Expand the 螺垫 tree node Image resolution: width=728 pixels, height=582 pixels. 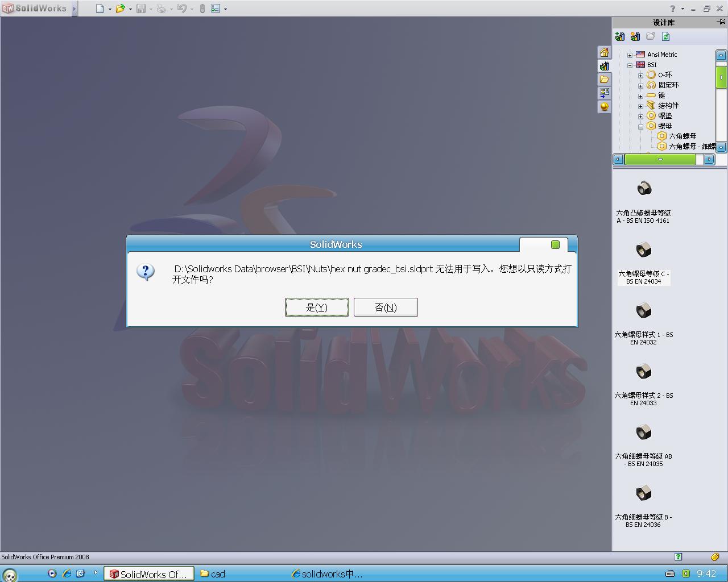(x=640, y=117)
